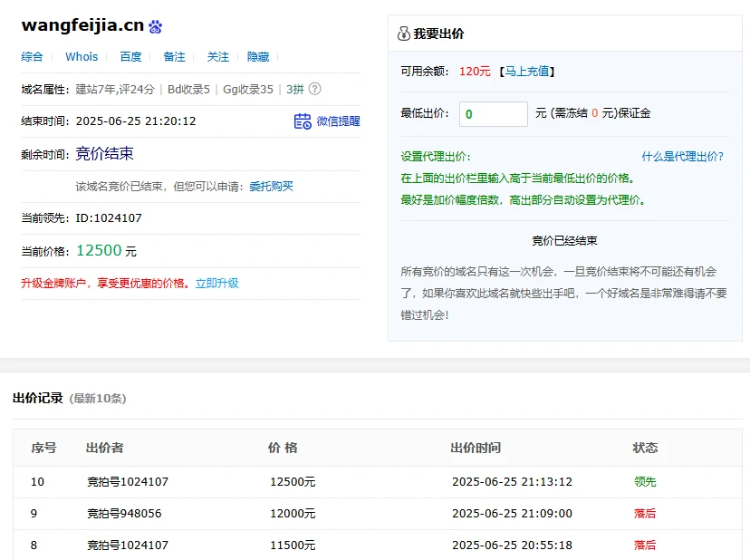Image resolution: width=750 pixels, height=560 pixels.
Task: Select bid row 10 bidder 竞拍号1024107
Action: pos(128,482)
